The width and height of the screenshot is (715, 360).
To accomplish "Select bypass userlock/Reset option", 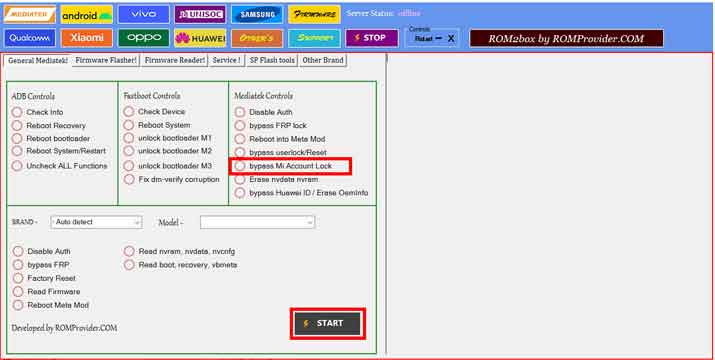I will coord(281,152).
